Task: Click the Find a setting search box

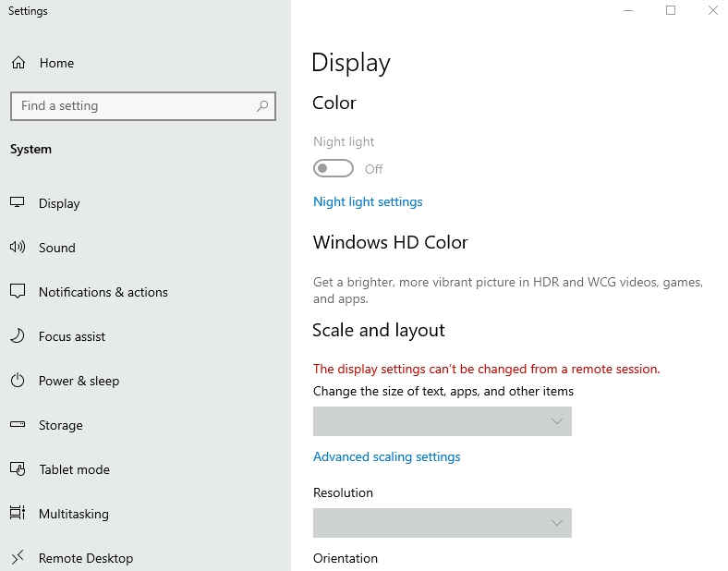Action: pyautogui.click(x=134, y=106)
